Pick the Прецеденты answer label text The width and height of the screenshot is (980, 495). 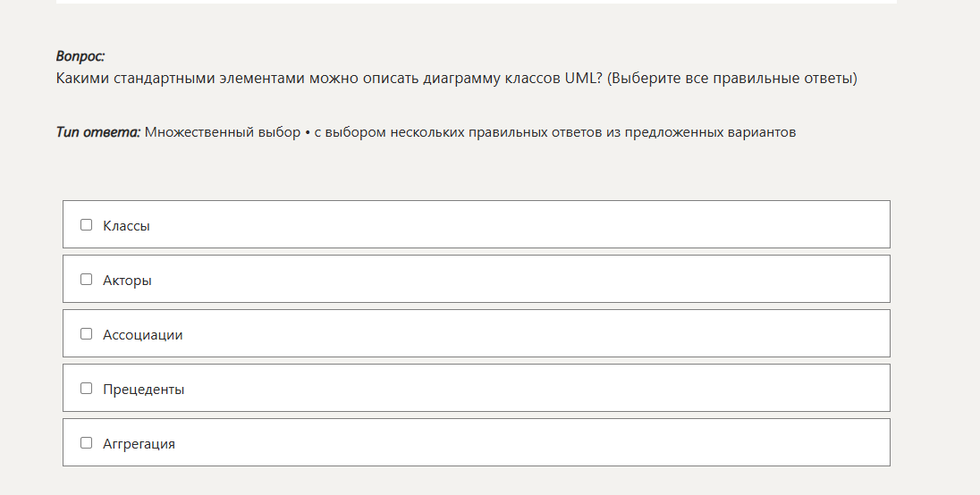[143, 390]
